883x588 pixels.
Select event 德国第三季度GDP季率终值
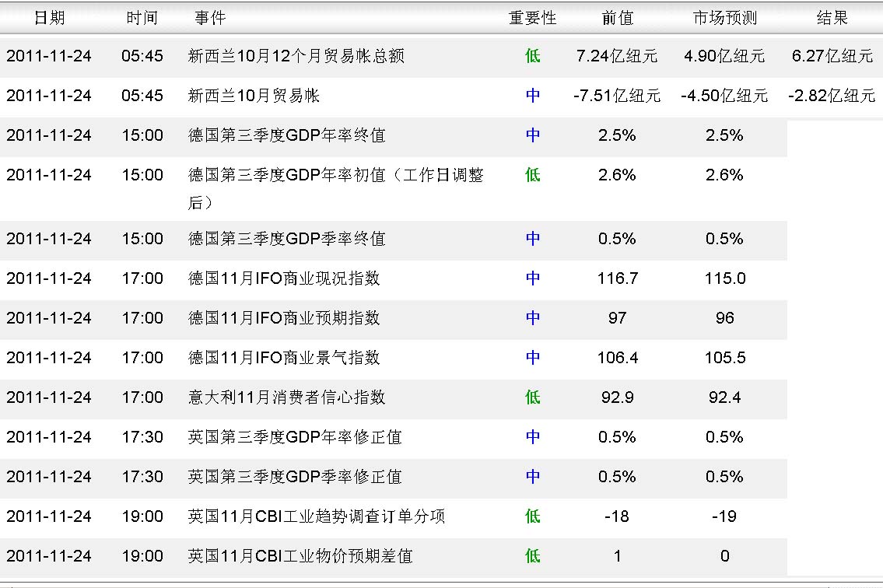coord(286,238)
